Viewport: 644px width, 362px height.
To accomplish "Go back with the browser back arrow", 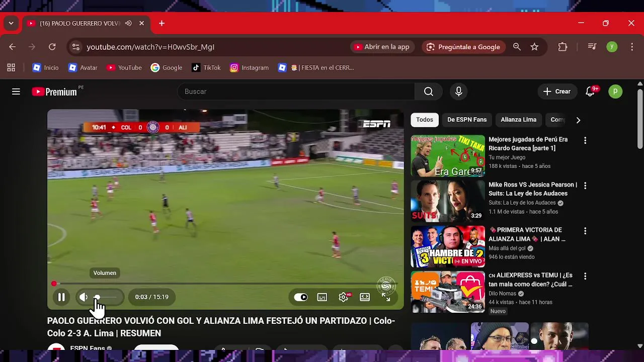I will click(13, 47).
